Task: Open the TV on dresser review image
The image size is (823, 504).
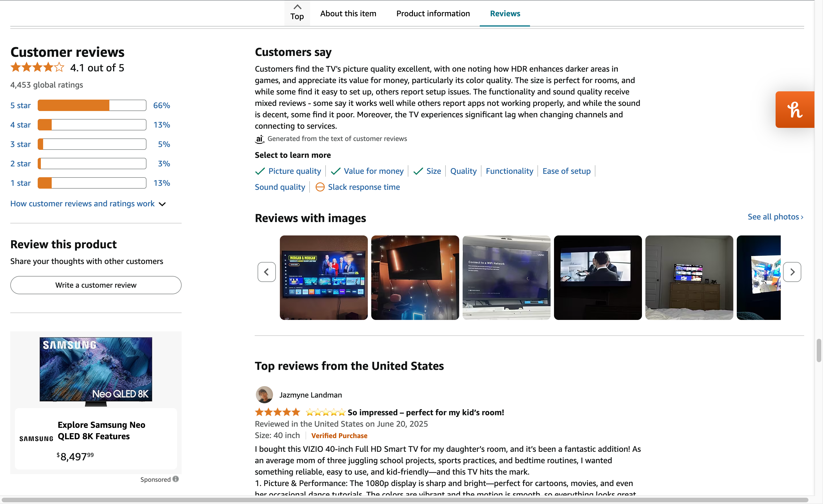Action: tap(689, 278)
